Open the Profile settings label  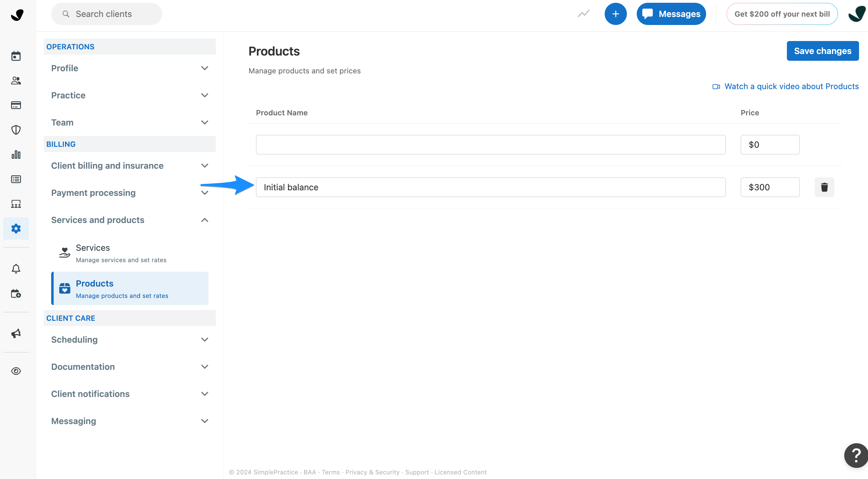(65, 68)
